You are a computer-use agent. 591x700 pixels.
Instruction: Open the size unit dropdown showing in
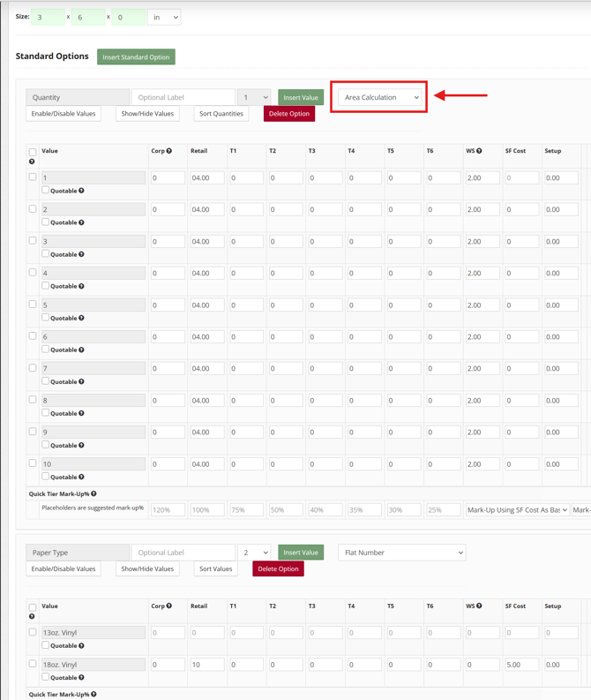tap(164, 17)
